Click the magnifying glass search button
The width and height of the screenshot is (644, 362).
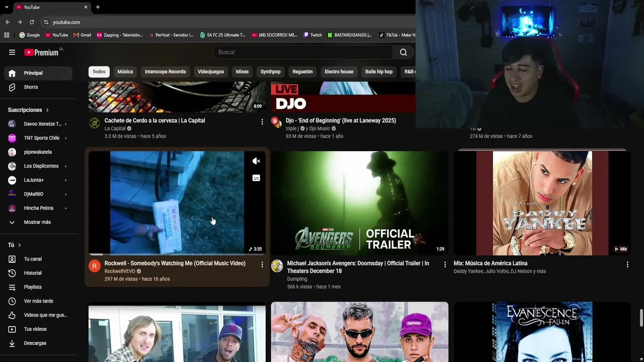(x=404, y=52)
